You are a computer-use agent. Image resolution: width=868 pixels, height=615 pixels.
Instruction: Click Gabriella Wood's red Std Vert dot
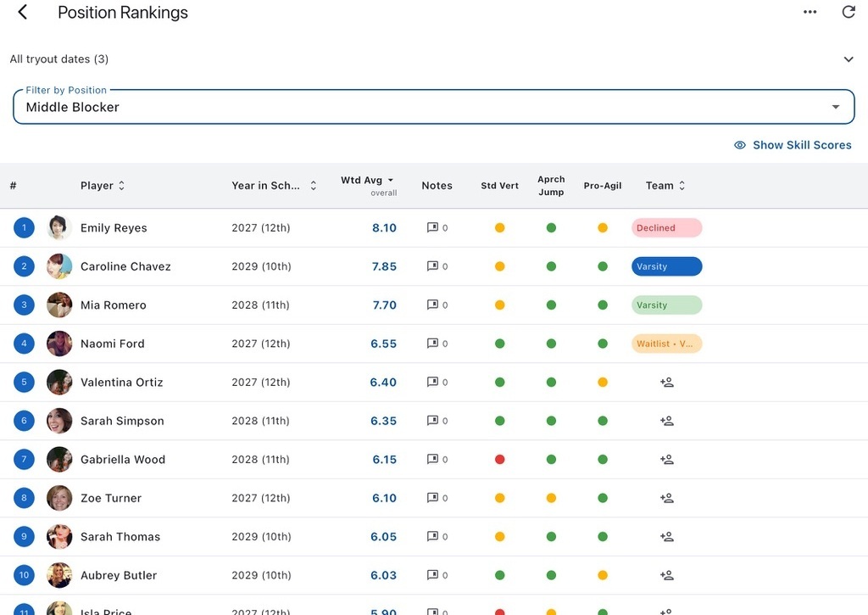click(499, 459)
